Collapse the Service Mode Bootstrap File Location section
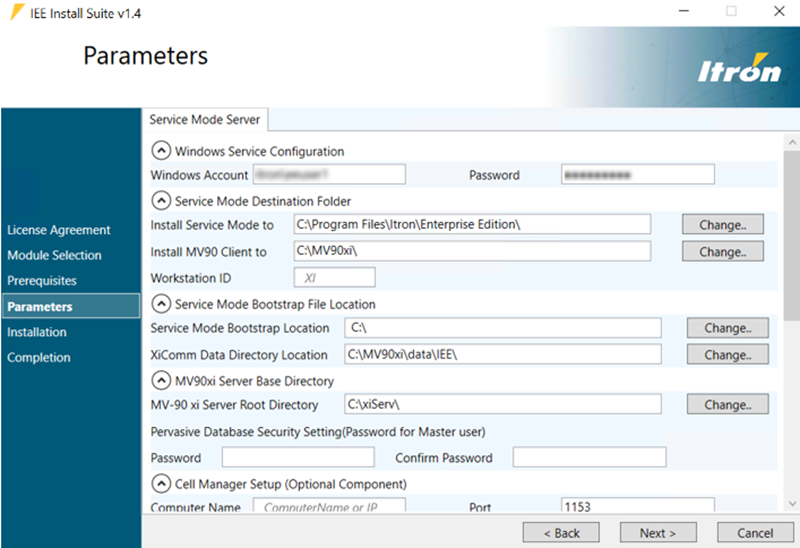This screenshot has width=800, height=548. pos(161,304)
